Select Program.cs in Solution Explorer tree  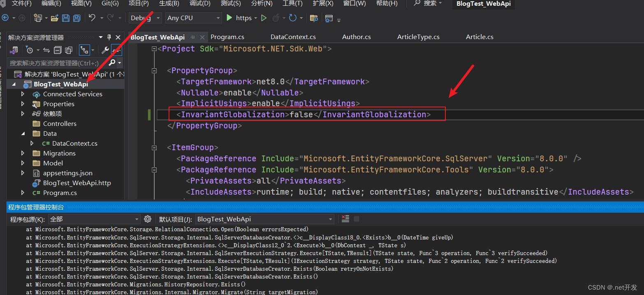[x=60, y=193]
